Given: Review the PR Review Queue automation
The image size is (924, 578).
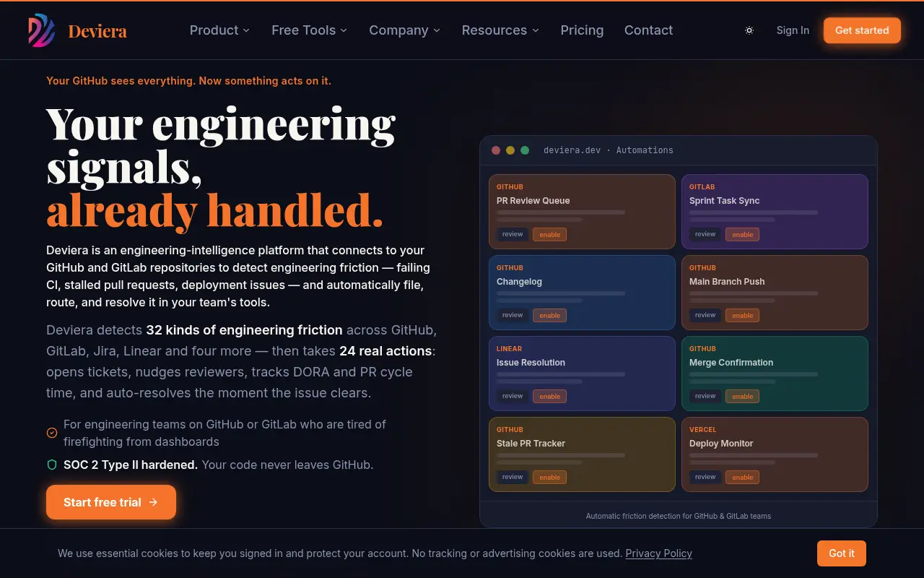Looking at the screenshot, I should click(513, 234).
